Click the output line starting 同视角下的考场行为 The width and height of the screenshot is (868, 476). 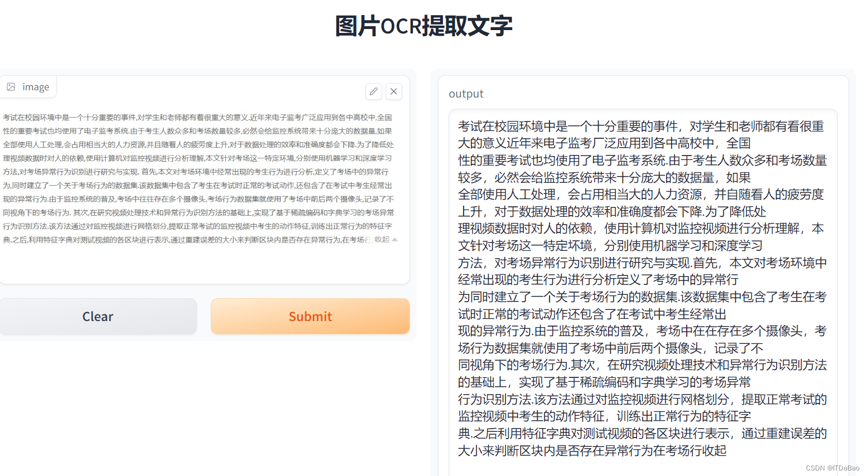[642, 365]
